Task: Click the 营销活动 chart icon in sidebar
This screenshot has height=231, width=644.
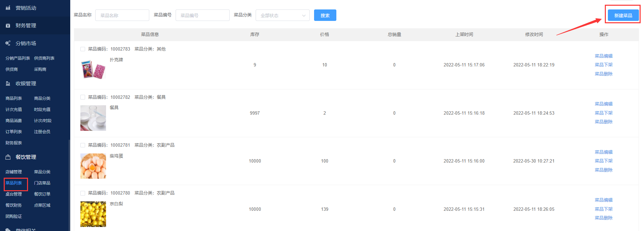Action: click(x=8, y=8)
